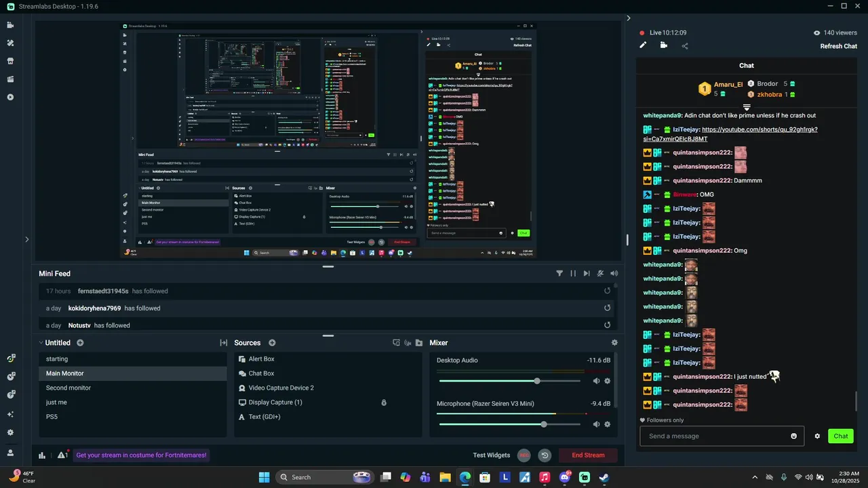Image resolution: width=868 pixels, height=488 pixels.
Task: Toggle the REC recording button
Action: click(524, 455)
